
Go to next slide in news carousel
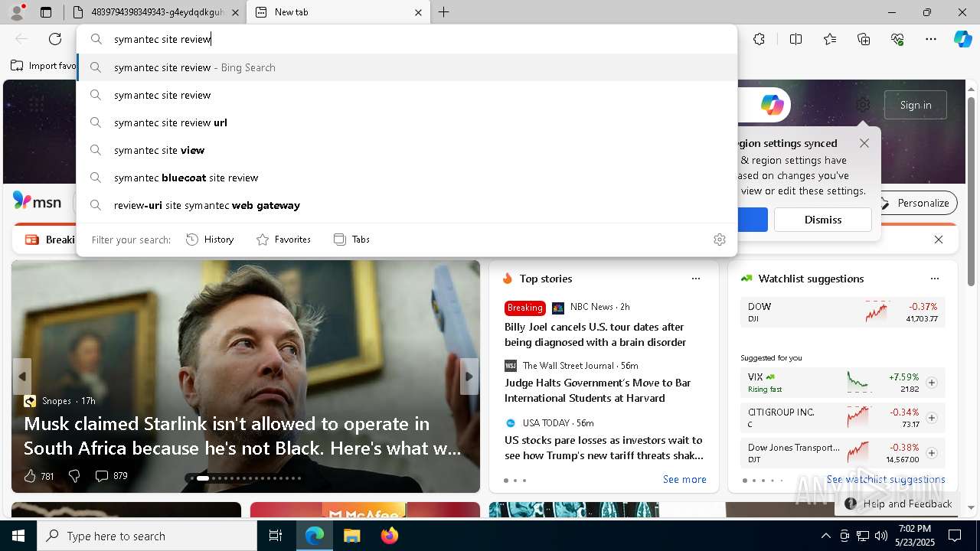(469, 377)
